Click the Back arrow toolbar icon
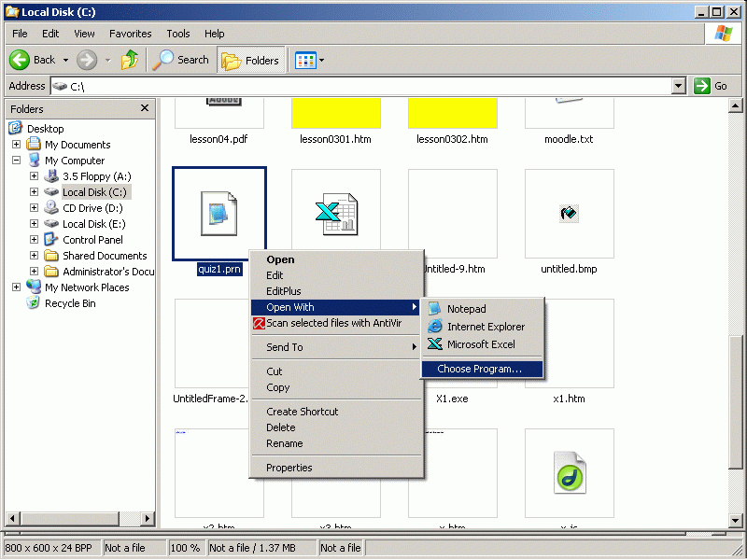Viewport: 747px width, 560px height. tap(21, 60)
